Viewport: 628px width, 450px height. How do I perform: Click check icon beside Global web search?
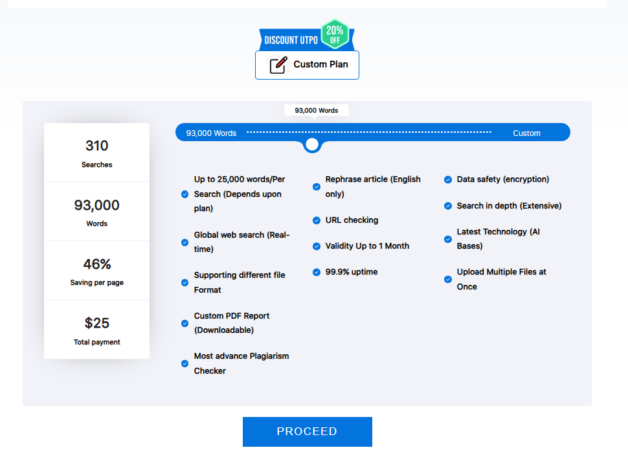185,242
